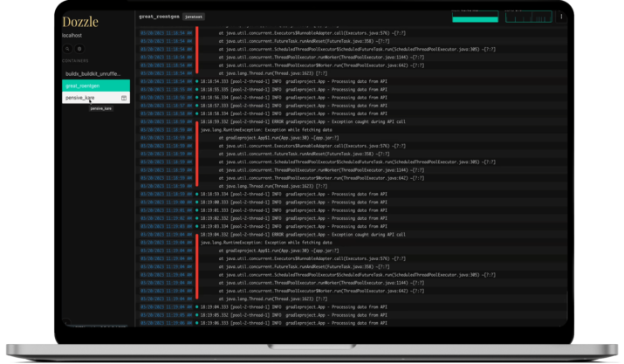Open settings via the sidebar gear icon
The width and height of the screenshot is (624, 364).
pyautogui.click(x=78, y=50)
